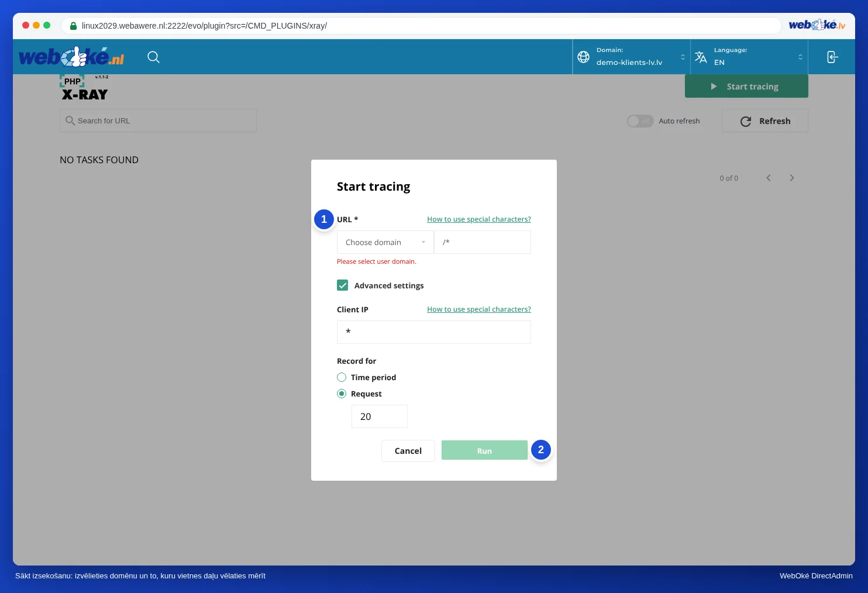Focus the request count field showing 20

(x=380, y=416)
